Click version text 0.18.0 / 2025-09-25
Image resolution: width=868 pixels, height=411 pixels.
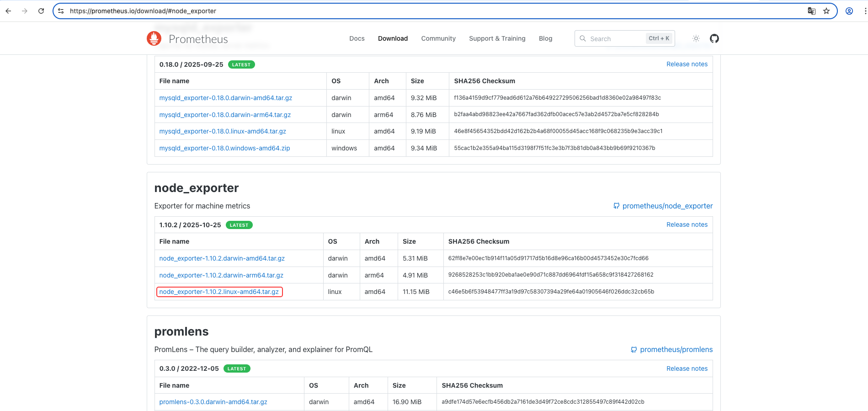191,64
